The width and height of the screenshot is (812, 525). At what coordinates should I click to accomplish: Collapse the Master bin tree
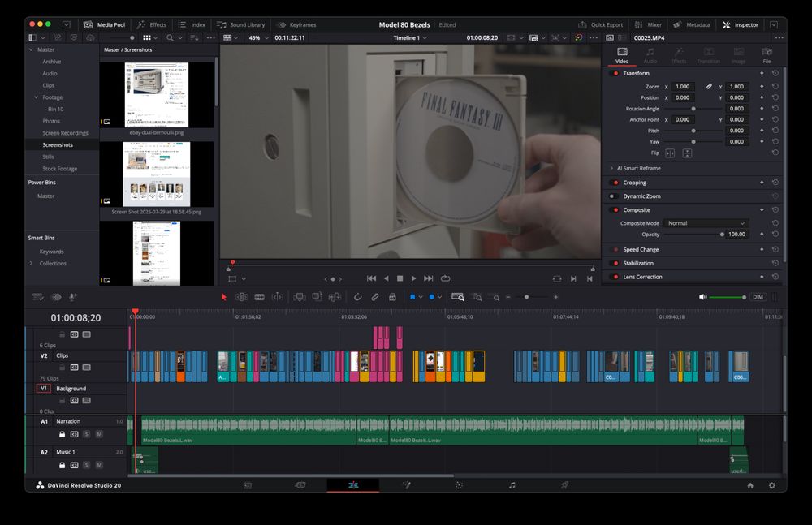(31, 49)
